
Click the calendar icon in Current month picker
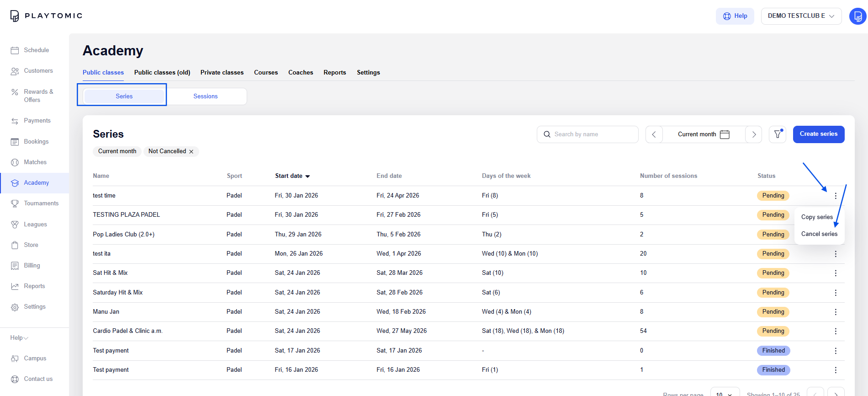coord(725,134)
